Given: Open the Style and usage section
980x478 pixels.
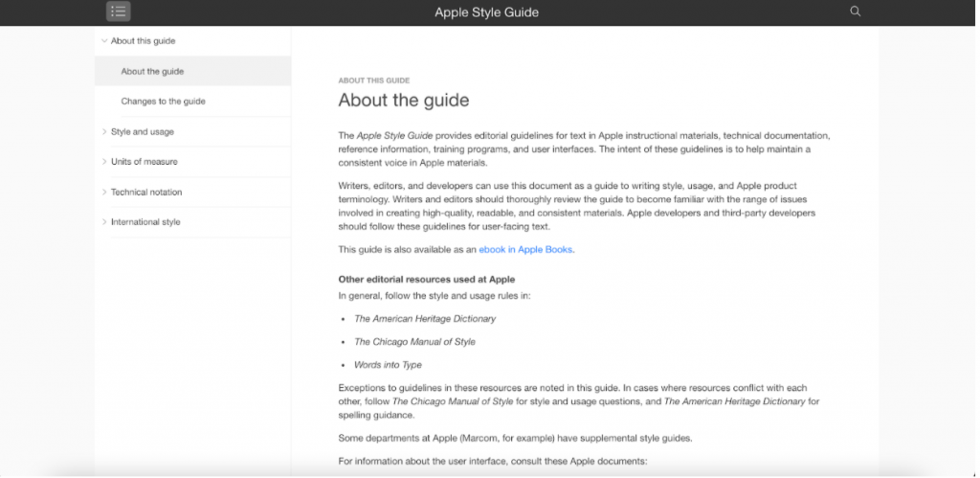Looking at the screenshot, I should point(143,132).
